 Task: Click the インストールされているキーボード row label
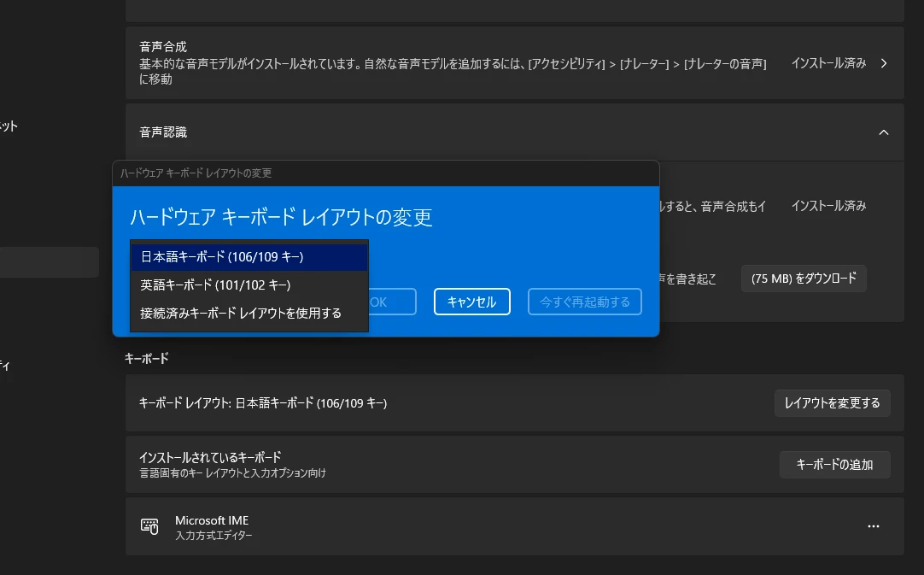[210, 457]
